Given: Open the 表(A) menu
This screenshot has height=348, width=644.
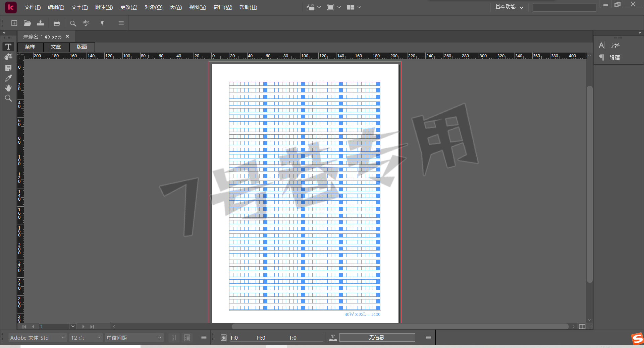Looking at the screenshot, I should pos(176,7).
